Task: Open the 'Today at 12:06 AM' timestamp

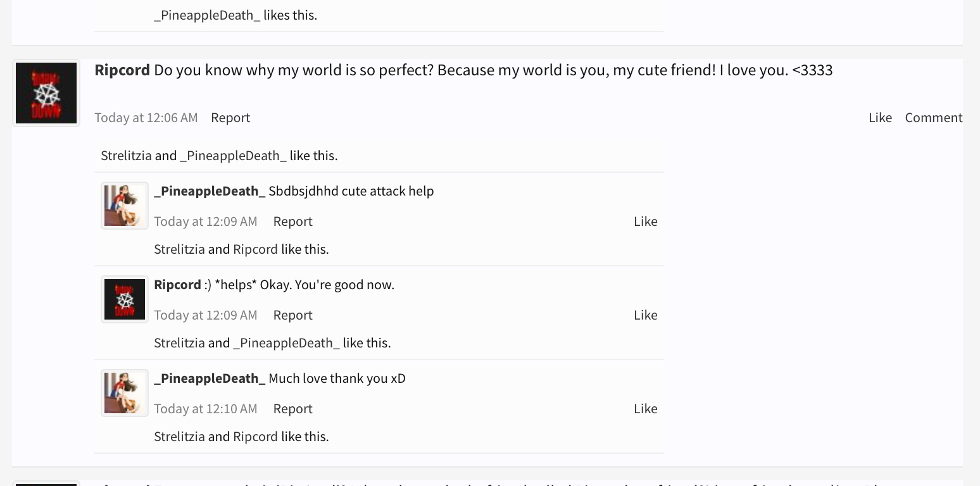Action: point(146,118)
